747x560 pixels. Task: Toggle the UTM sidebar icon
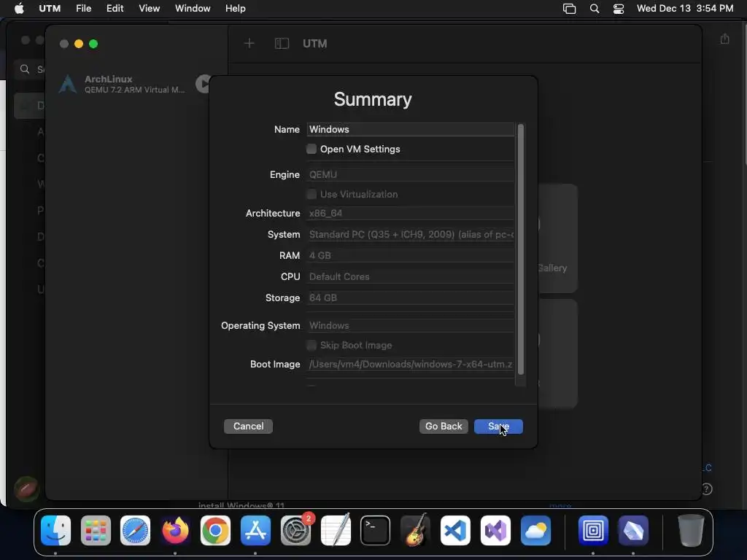(282, 44)
